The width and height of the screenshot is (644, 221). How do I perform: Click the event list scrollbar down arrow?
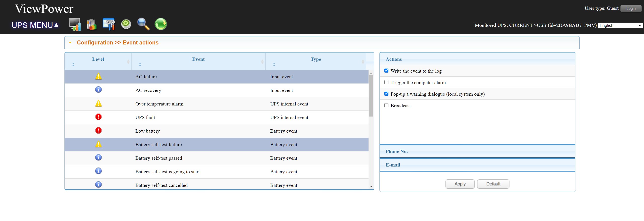click(x=371, y=186)
